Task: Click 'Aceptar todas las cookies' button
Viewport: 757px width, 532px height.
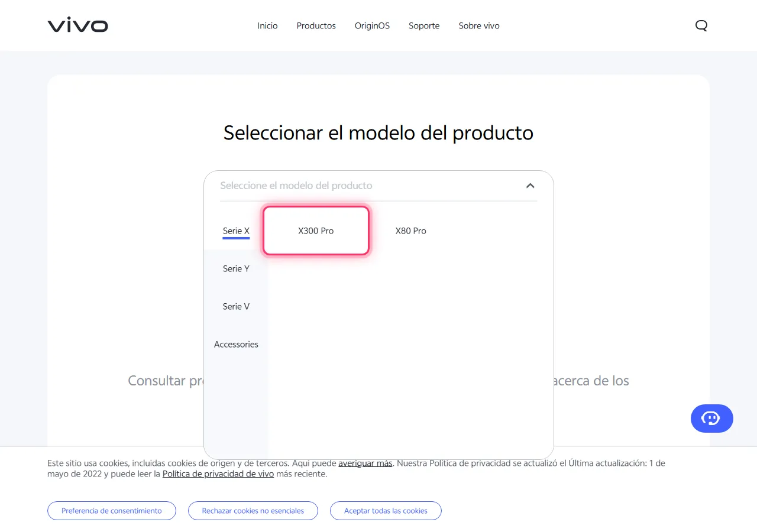Action: (386, 511)
